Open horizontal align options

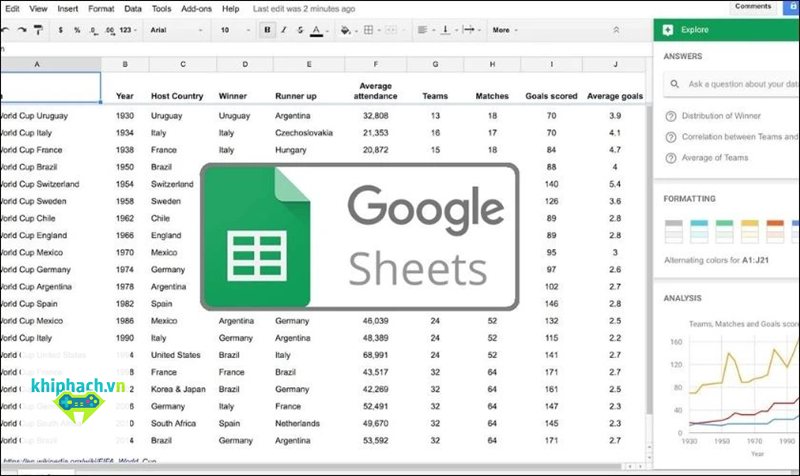422,30
